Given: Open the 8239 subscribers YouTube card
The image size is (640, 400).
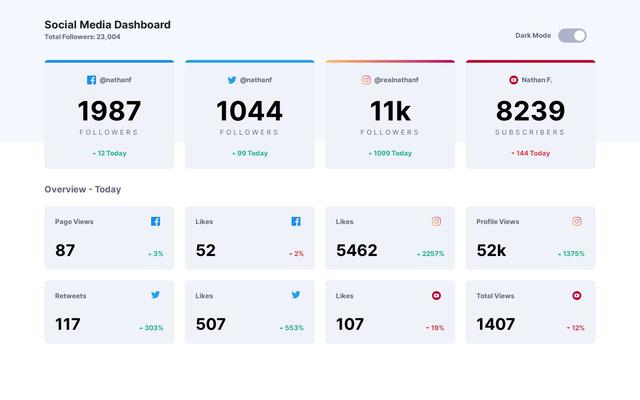Looking at the screenshot, I should pos(530,115).
